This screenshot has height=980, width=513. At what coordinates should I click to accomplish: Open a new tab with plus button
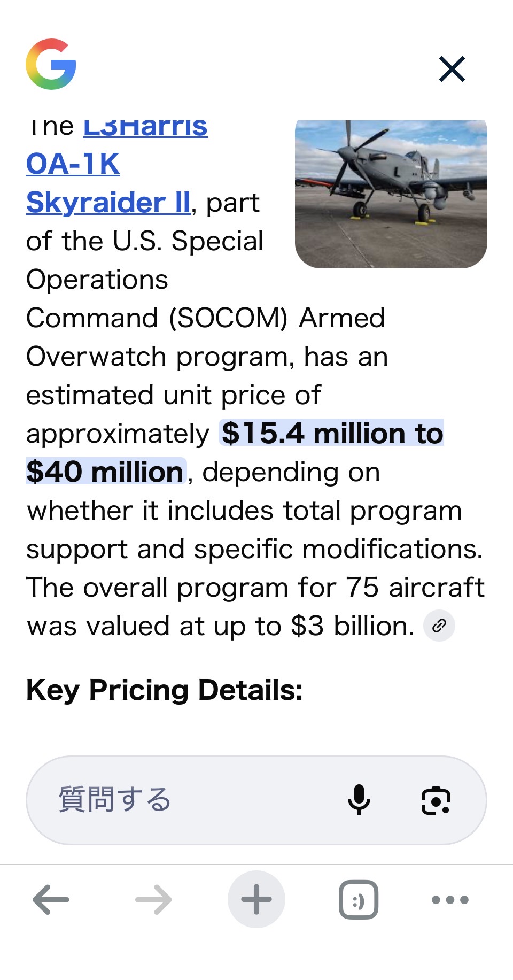point(256,900)
